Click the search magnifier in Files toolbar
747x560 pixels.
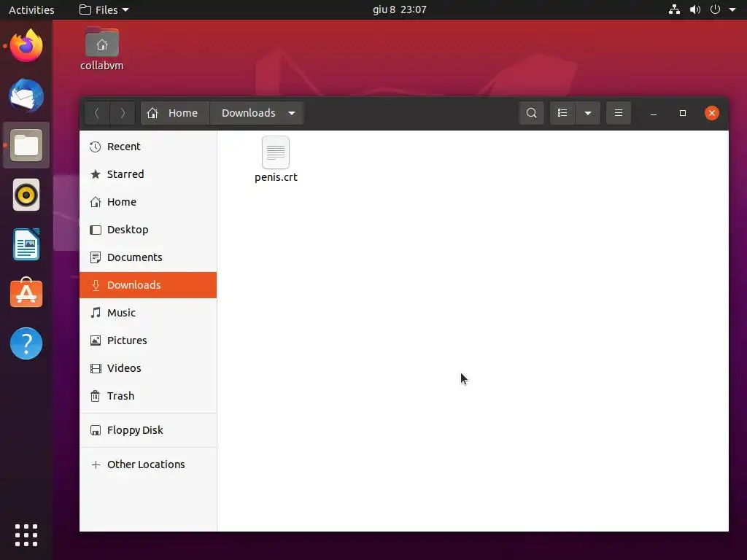pyautogui.click(x=532, y=113)
